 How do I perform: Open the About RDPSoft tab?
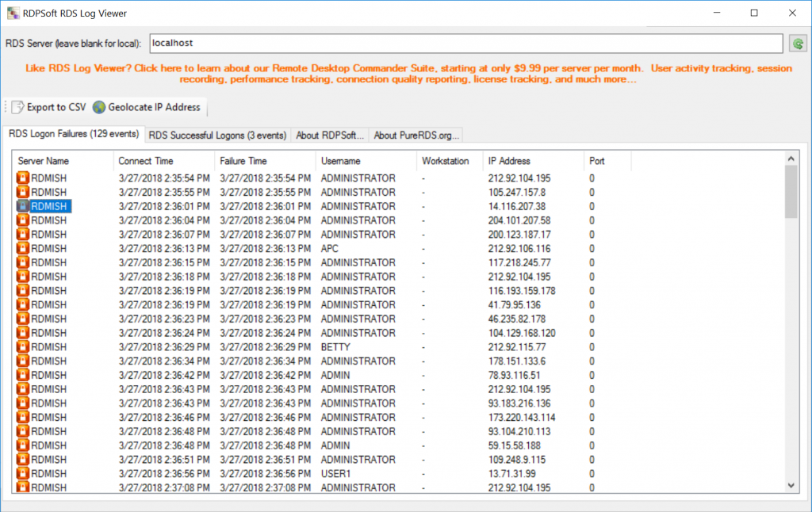(329, 135)
